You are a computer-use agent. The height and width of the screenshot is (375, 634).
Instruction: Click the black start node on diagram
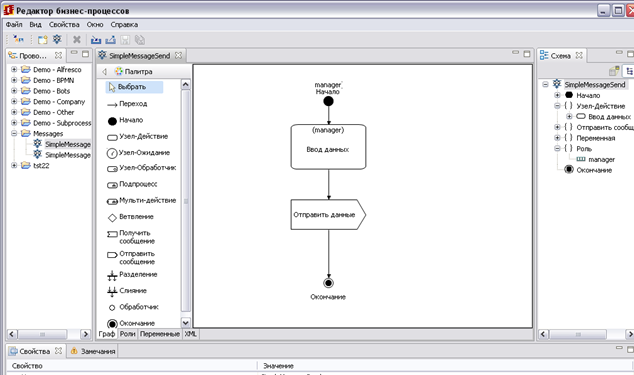coord(328,101)
